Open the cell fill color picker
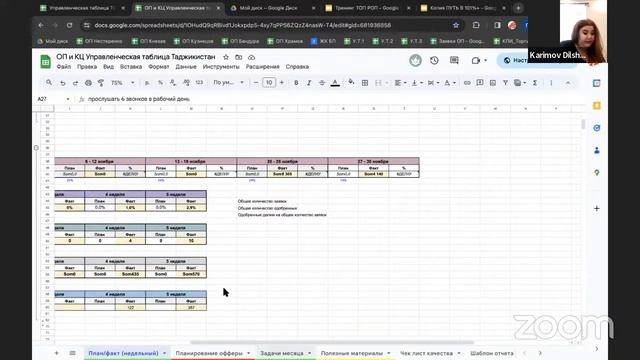Viewport: 640px width, 360px height. pos(351,83)
